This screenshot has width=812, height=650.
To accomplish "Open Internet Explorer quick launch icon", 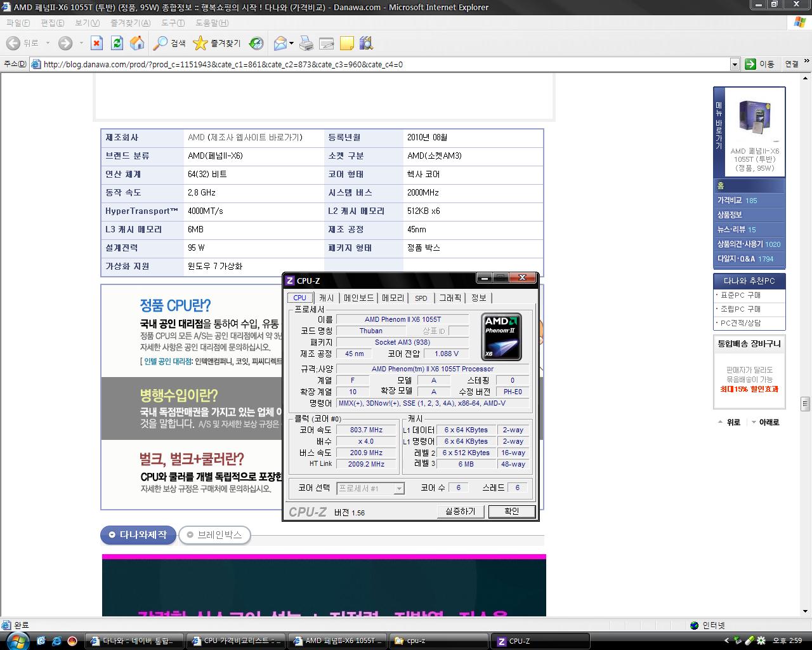I will click(56, 641).
